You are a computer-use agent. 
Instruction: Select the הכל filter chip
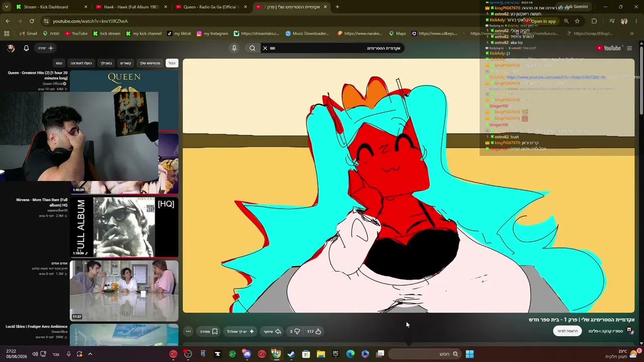(x=172, y=63)
